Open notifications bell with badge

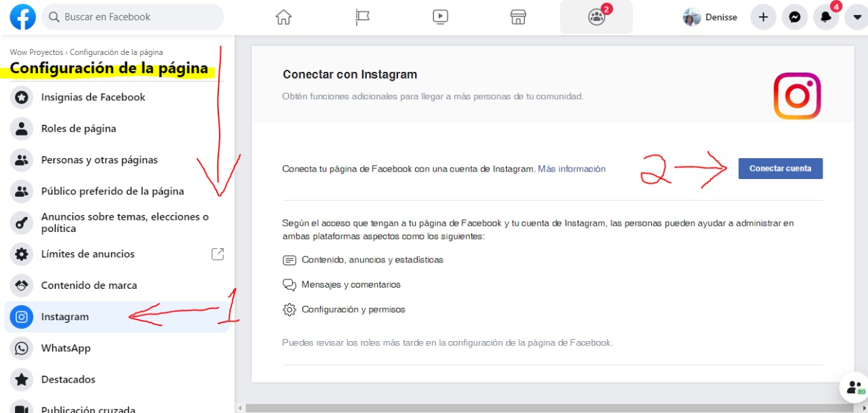click(x=825, y=17)
